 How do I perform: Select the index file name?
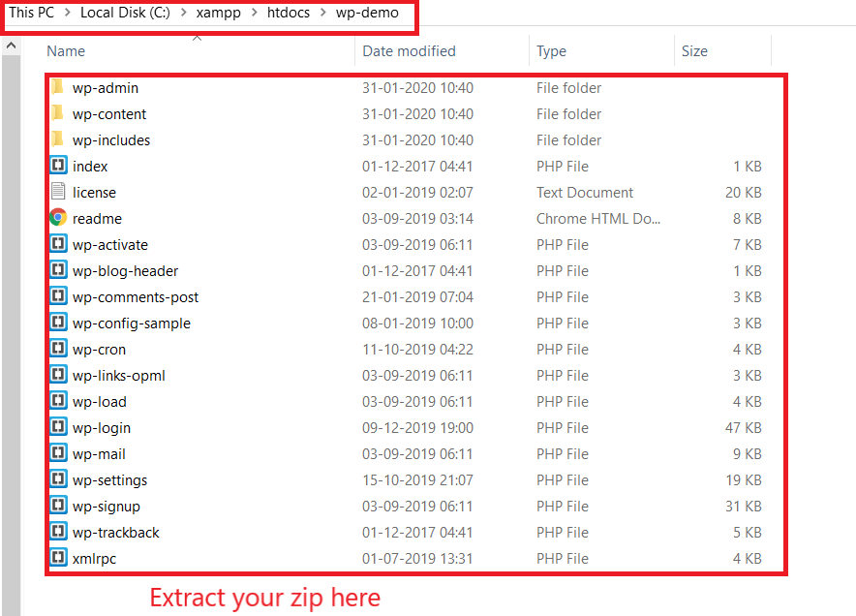point(90,166)
